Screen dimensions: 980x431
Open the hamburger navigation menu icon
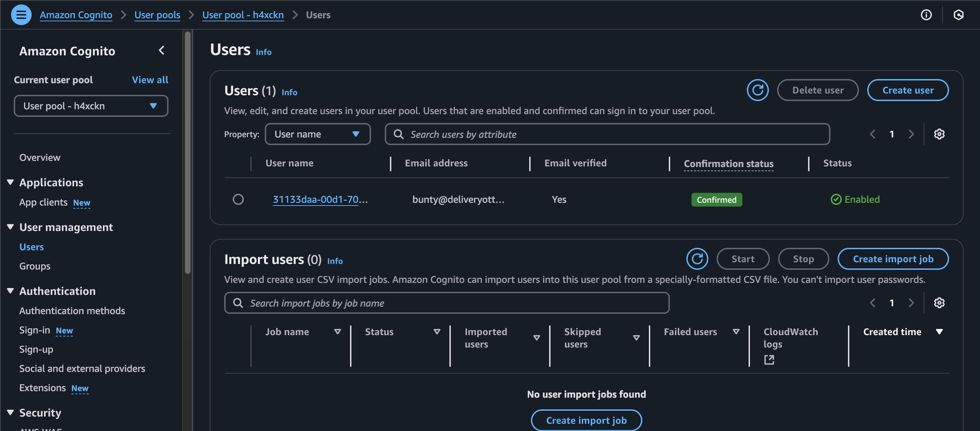(21, 15)
